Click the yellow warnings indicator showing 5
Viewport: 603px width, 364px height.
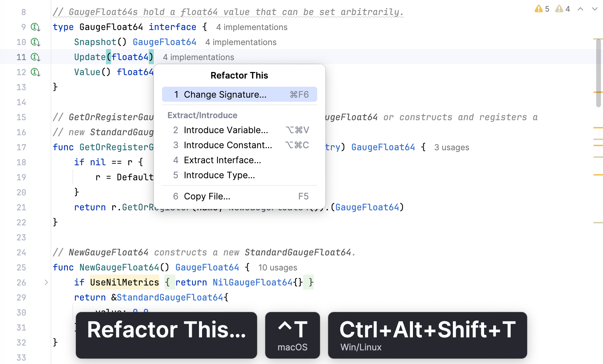coord(542,9)
